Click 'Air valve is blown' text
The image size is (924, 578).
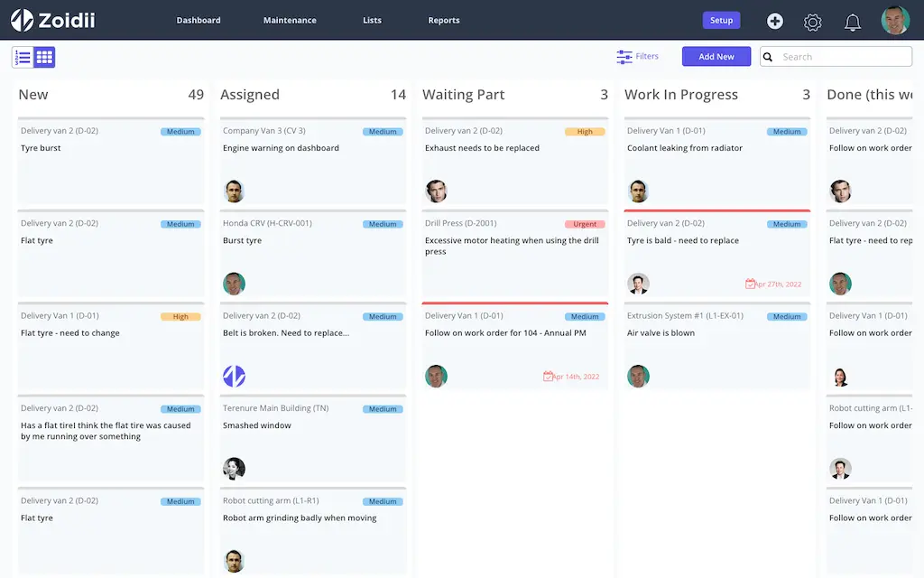(x=661, y=333)
